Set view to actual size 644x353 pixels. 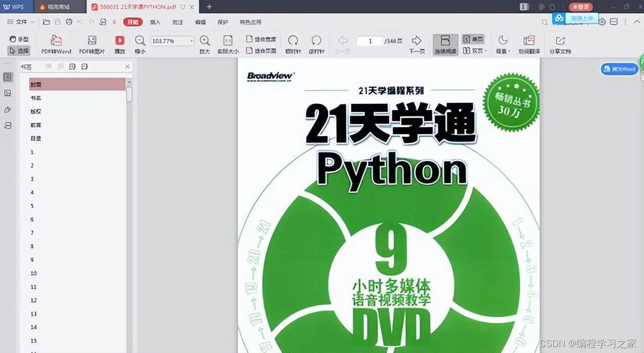228,45
